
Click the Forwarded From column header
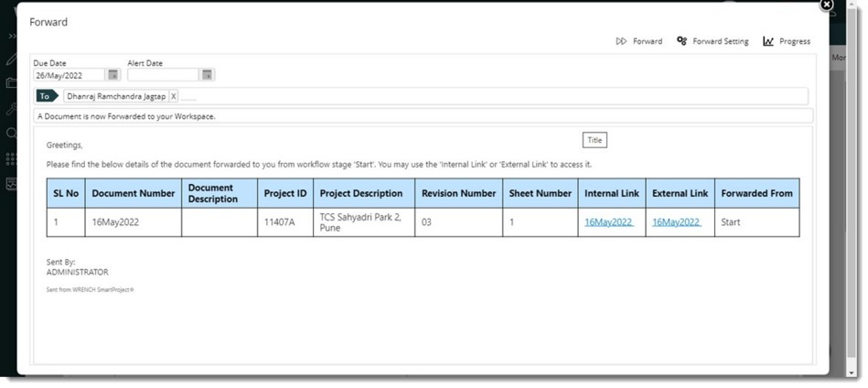coord(756,193)
